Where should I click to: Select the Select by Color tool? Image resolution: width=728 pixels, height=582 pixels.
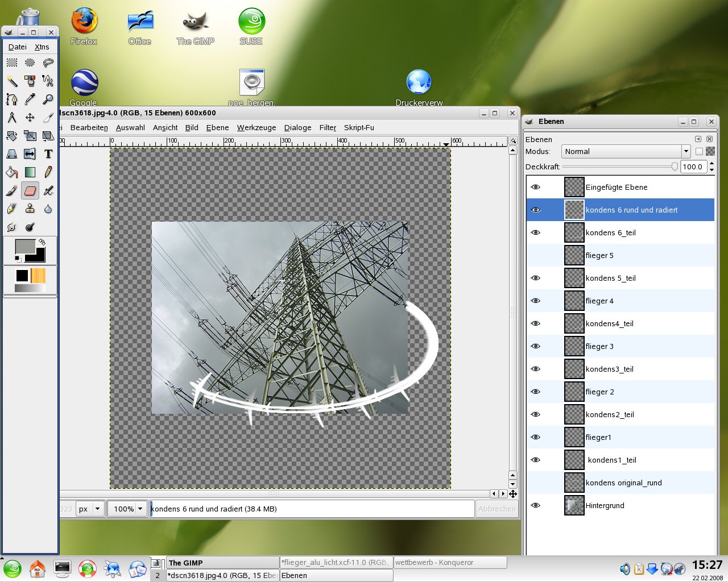(x=30, y=81)
